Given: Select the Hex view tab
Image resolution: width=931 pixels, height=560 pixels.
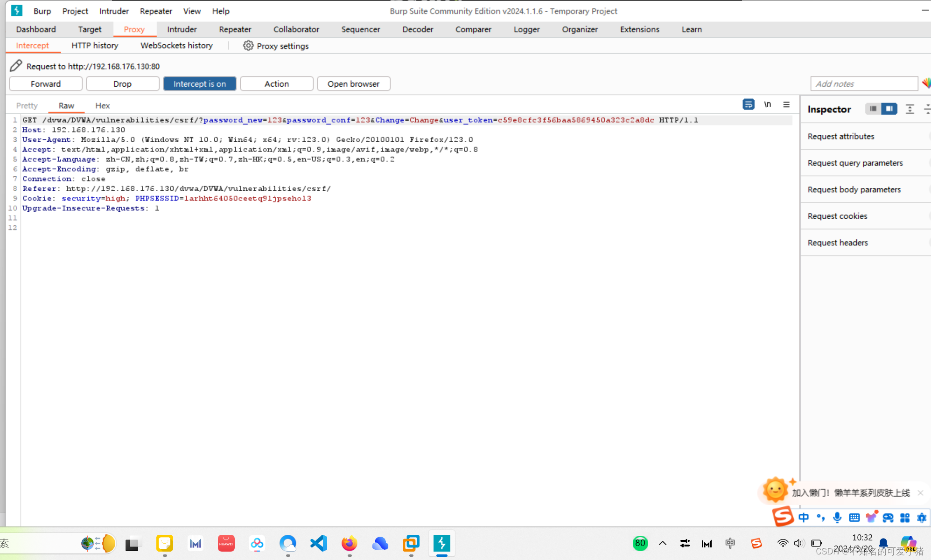Looking at the screenshot, I should coord(102,105).
